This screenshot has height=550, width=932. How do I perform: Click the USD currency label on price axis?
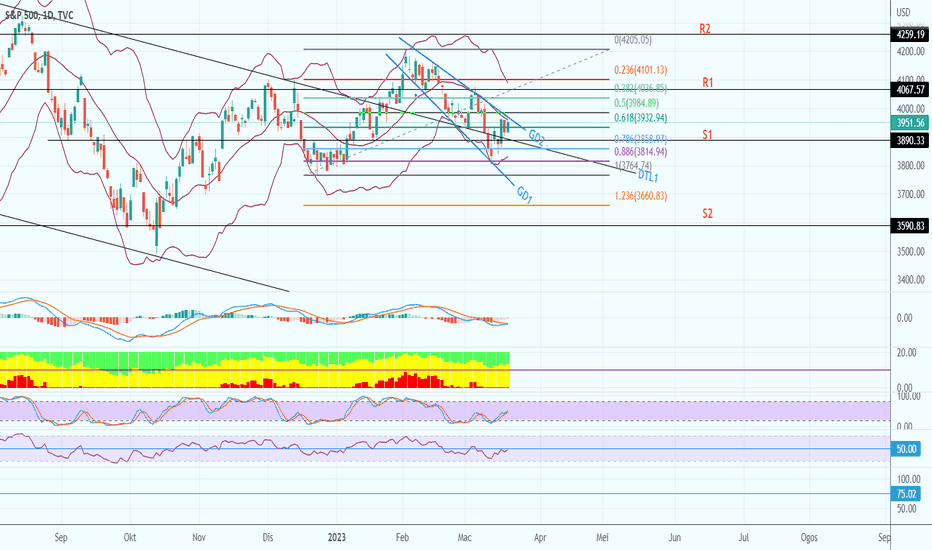pyautogui.click(x=903, y=12)
